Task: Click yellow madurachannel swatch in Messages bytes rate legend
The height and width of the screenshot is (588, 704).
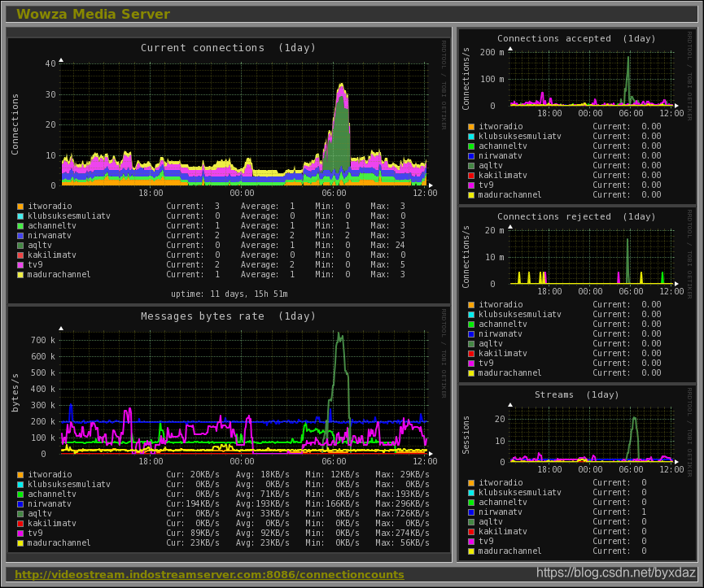Action: pos(20,543)
